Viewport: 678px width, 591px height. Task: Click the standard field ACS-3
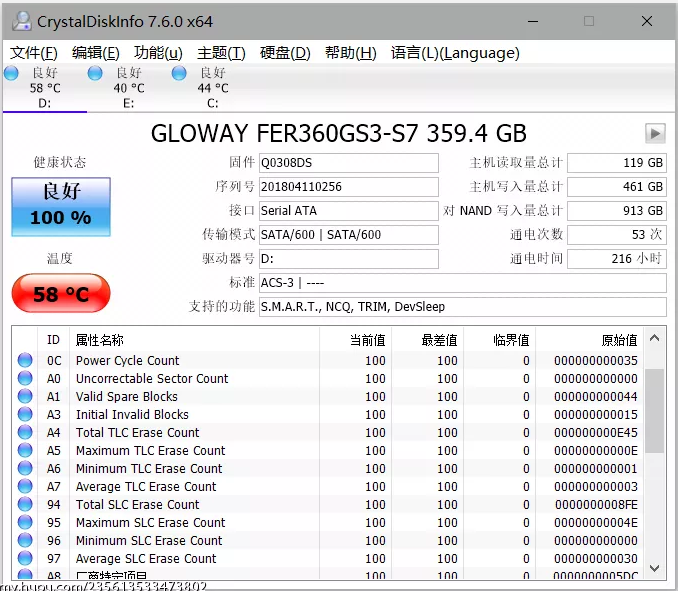point(463,283)
